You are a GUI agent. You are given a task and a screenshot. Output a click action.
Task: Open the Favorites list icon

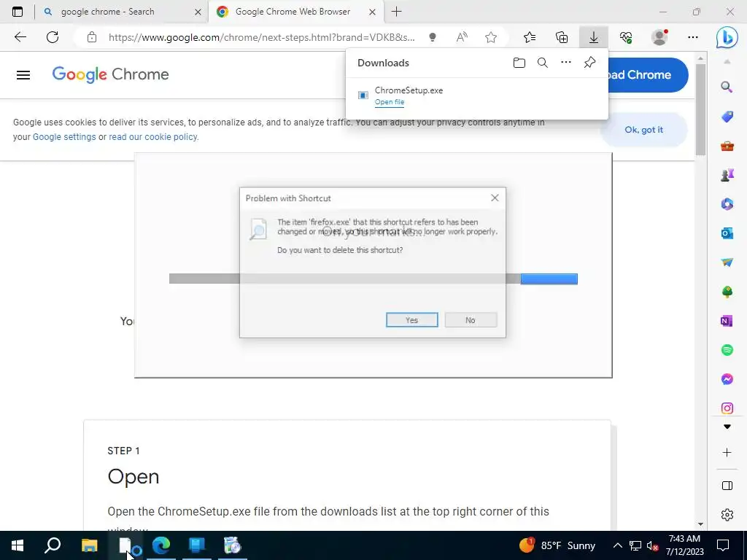pyautogui.click(x=530, y=37)
